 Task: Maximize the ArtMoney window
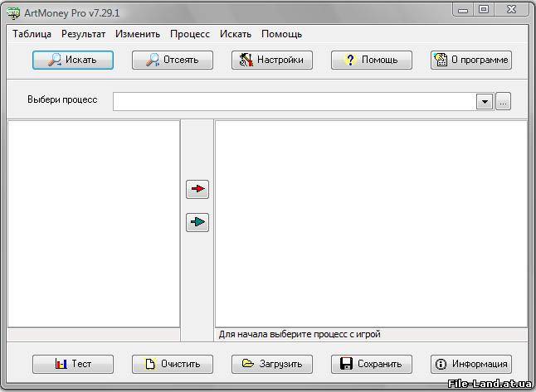(x=484, y=10)
